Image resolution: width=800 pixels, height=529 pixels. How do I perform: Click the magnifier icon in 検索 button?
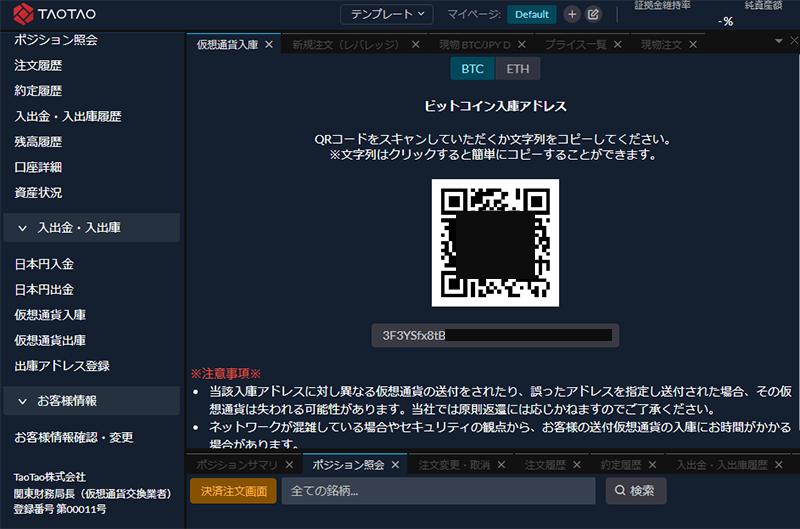point(620,491)
